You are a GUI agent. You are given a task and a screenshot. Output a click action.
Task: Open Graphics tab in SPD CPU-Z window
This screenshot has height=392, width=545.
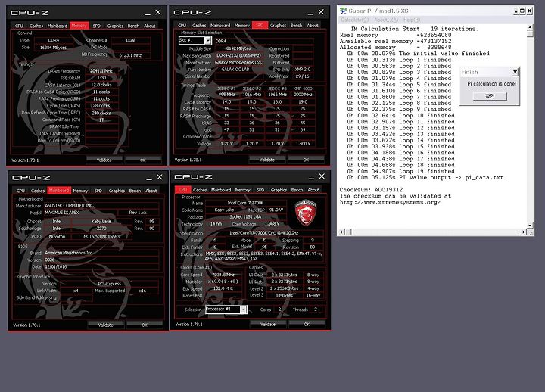[278, 26]
